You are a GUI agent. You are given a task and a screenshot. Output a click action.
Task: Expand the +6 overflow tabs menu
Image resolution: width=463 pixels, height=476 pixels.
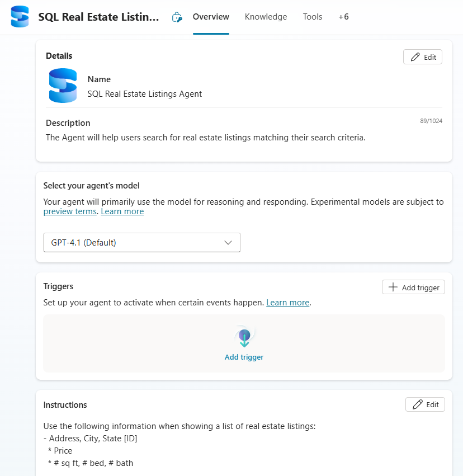pyautogui.click(x=343, y=17)
